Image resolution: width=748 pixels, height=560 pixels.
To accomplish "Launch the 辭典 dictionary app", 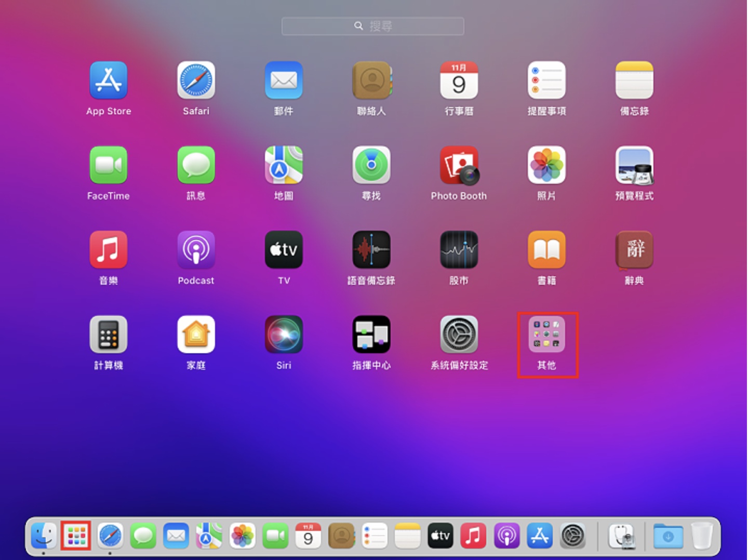I will [x=634, y=250].
